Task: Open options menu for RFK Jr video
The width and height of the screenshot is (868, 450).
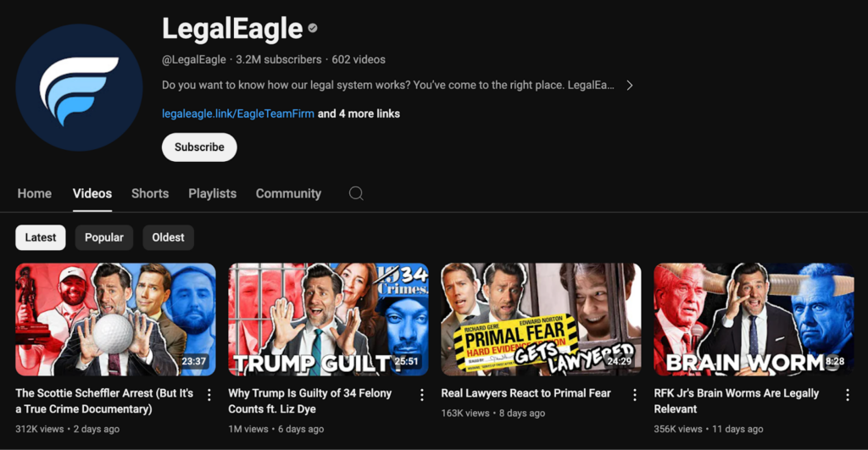Action: click(x=847, y=395)
